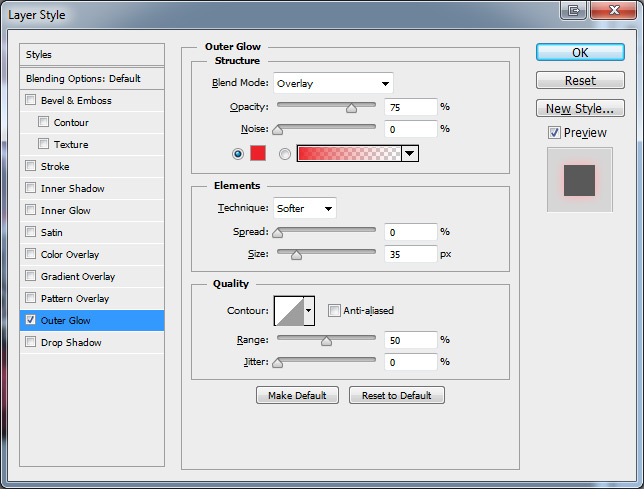Click the glow gradient preview bar
This screenshot has width=644, height=489.
349,153
